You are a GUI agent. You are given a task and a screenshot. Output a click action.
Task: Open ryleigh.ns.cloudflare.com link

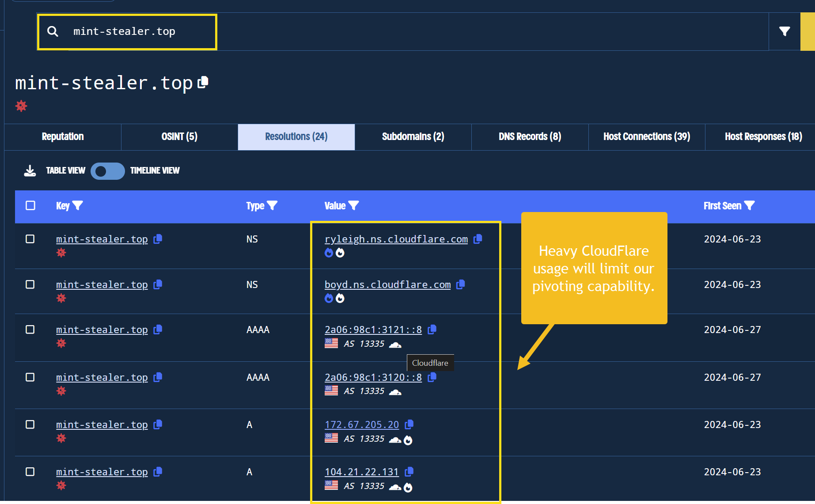coord(396,239)
